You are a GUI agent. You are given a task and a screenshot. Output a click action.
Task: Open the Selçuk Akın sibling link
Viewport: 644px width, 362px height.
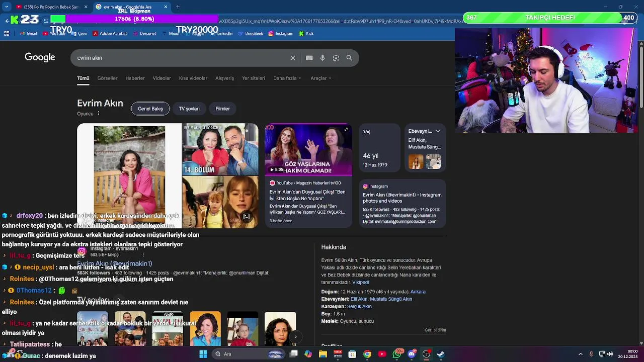359,306
